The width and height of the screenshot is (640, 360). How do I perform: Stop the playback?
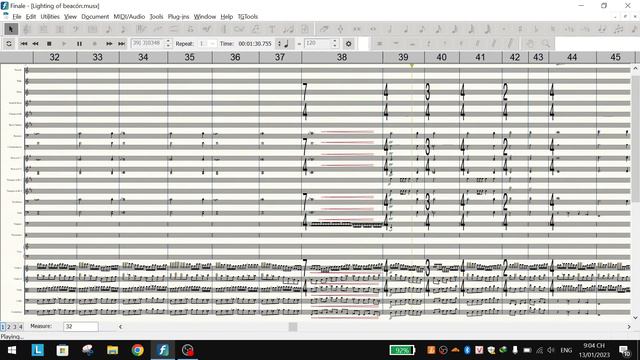[x=49, y=43]
